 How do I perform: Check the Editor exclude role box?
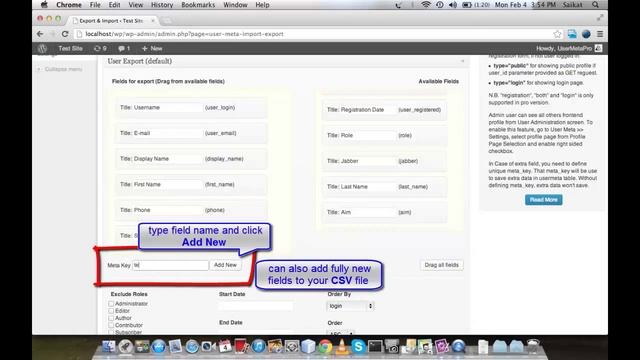tap(111, 311)
